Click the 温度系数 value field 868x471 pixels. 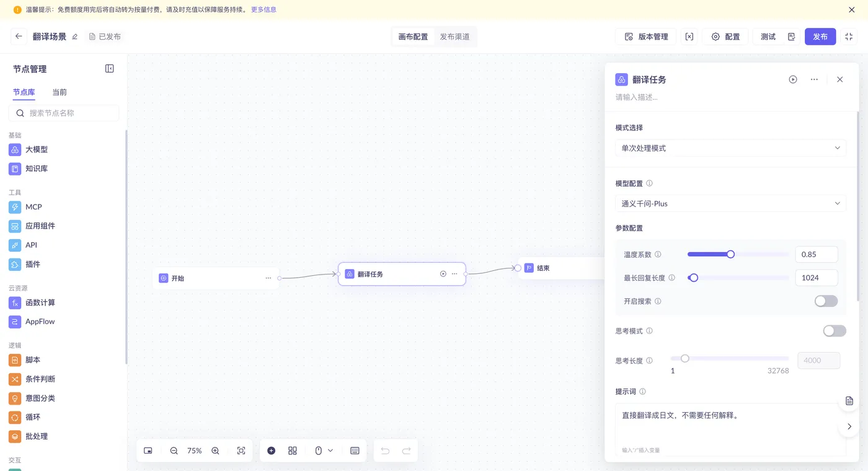[817, 254]
